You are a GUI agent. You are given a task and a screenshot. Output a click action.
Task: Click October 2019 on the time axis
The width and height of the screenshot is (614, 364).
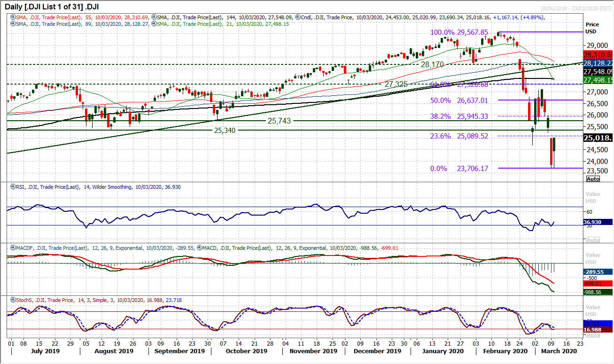(x=247, y=351)
